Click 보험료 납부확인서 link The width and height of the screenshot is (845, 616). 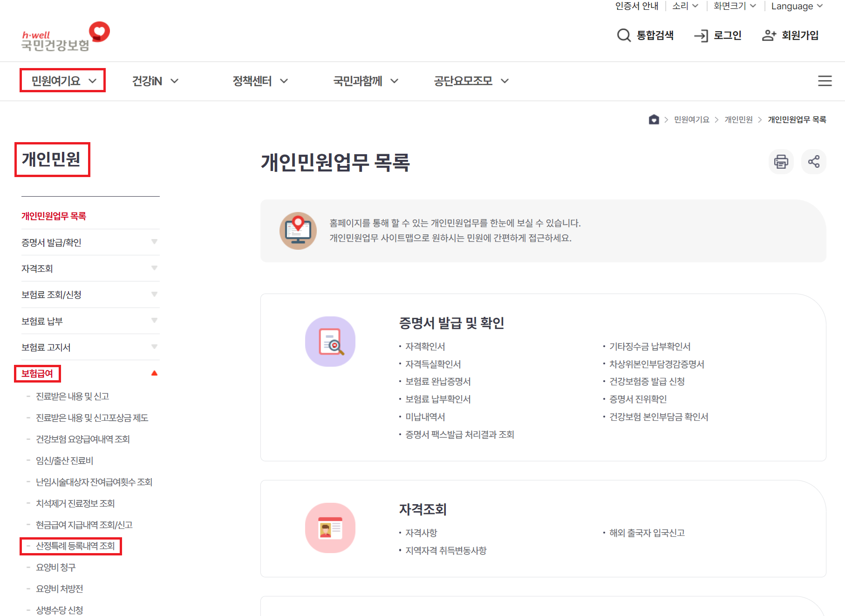pos(438,399)
